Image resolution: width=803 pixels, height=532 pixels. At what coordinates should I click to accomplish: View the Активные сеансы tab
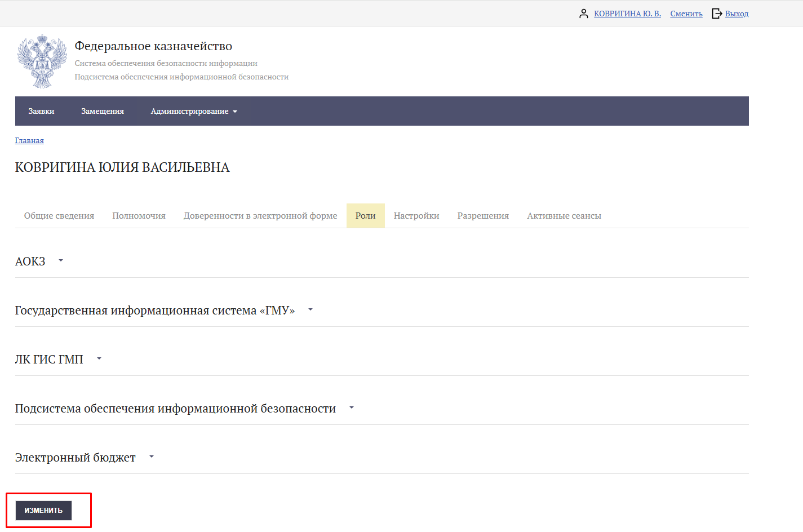(564, 216)
